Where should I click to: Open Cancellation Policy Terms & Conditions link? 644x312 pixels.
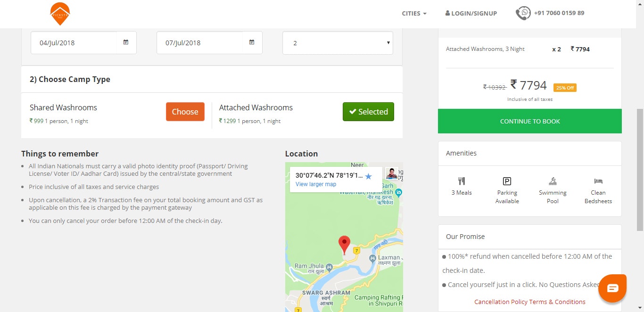coord(530,302)
